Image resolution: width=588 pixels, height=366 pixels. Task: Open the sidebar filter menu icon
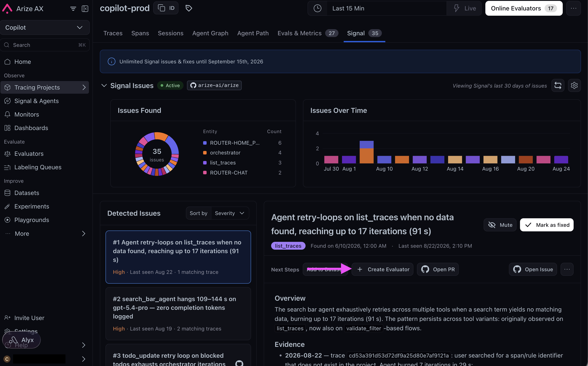click(x=73, y=9)
